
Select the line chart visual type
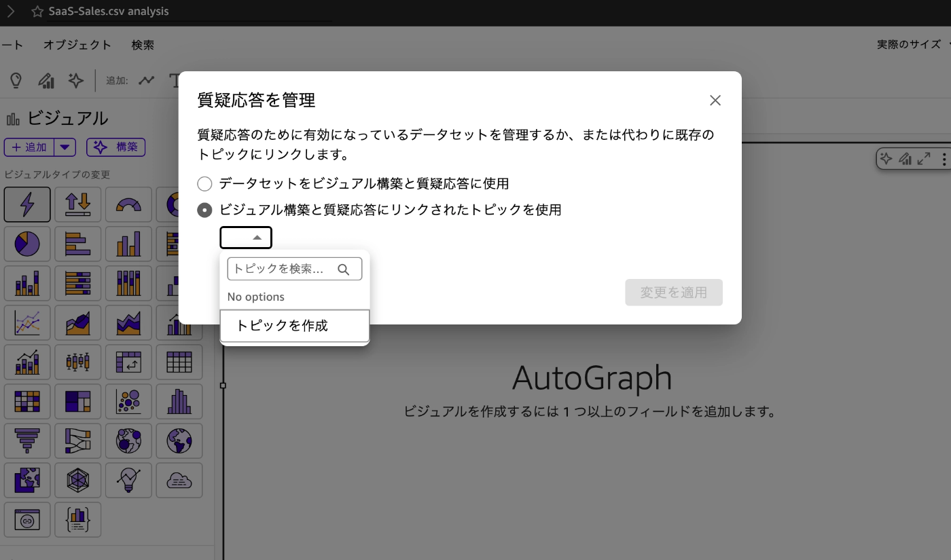point(27,322)
